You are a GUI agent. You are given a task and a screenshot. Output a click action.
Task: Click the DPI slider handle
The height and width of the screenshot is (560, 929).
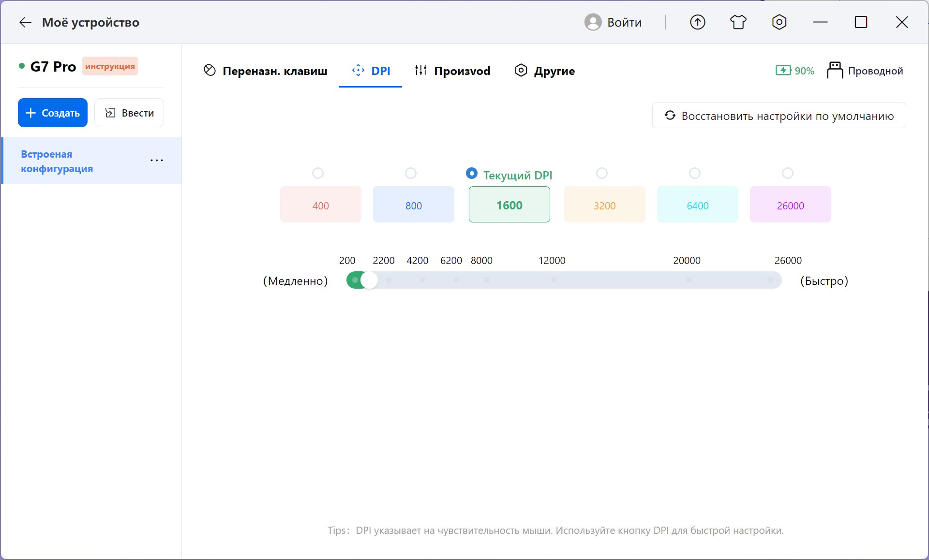(x=369, y=280)
